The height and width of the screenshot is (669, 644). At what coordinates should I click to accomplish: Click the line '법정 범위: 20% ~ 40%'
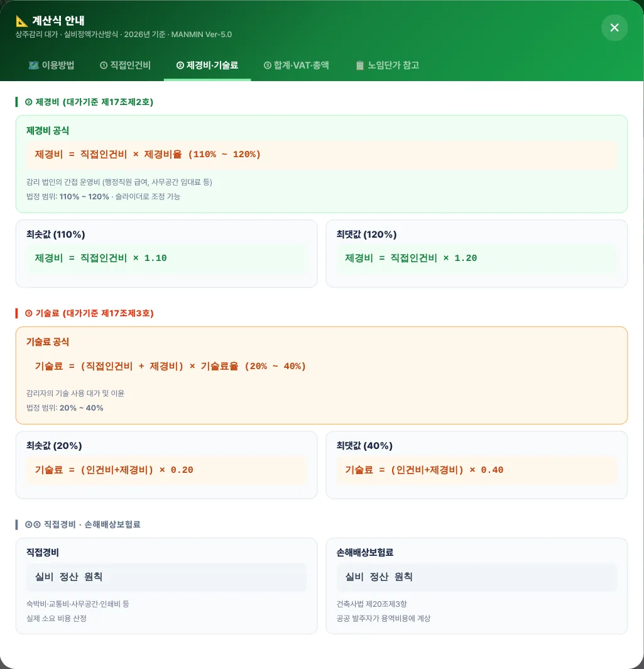pos(65,408)
